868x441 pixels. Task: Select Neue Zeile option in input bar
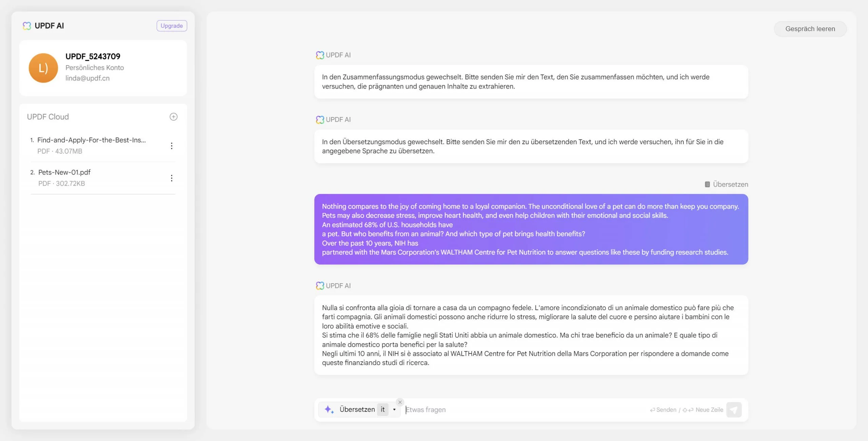pos(709,409)
